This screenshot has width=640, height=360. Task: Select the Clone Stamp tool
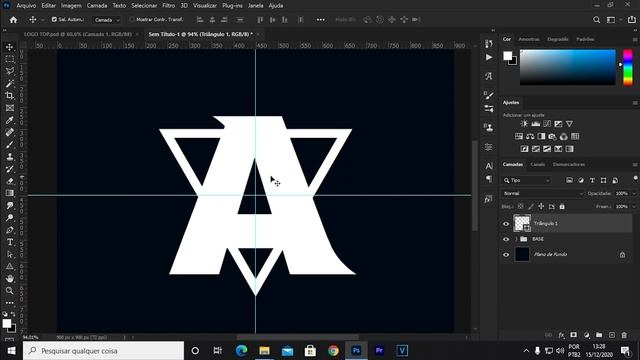click(9, 157)
